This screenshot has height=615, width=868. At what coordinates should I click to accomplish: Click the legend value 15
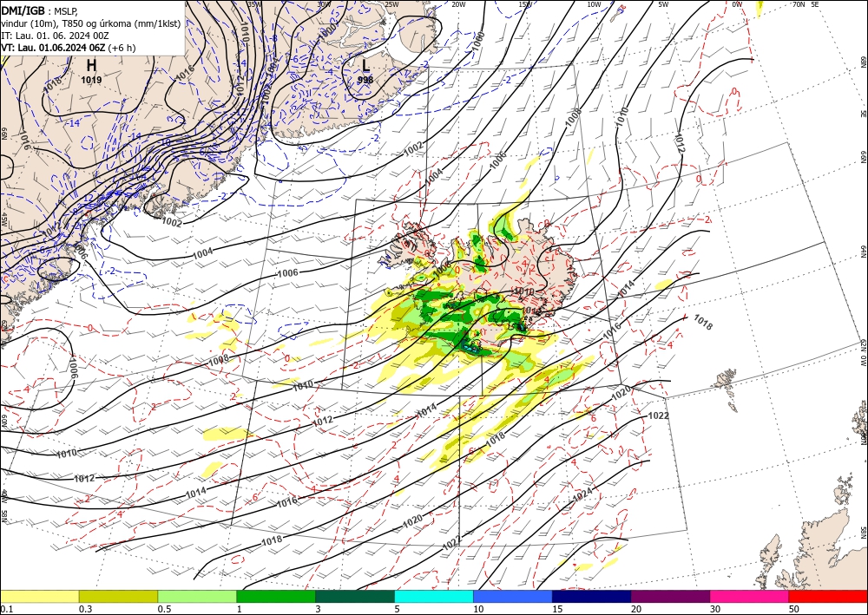[557, 609]
